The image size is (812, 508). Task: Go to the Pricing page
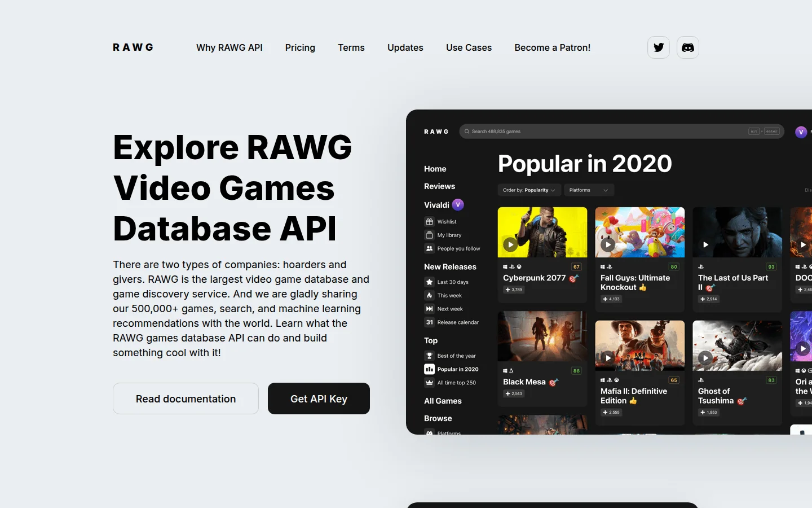point(300,47)
